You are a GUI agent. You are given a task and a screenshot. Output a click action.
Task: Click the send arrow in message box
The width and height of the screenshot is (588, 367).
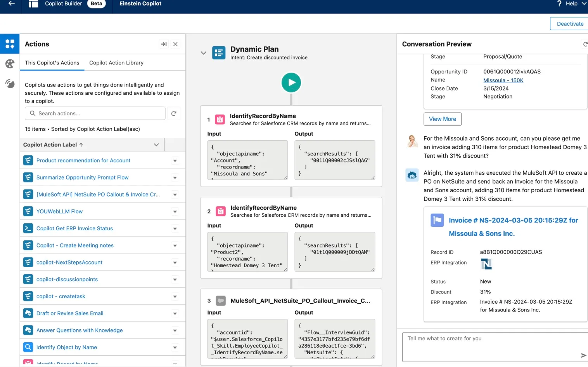click(583, 355)
